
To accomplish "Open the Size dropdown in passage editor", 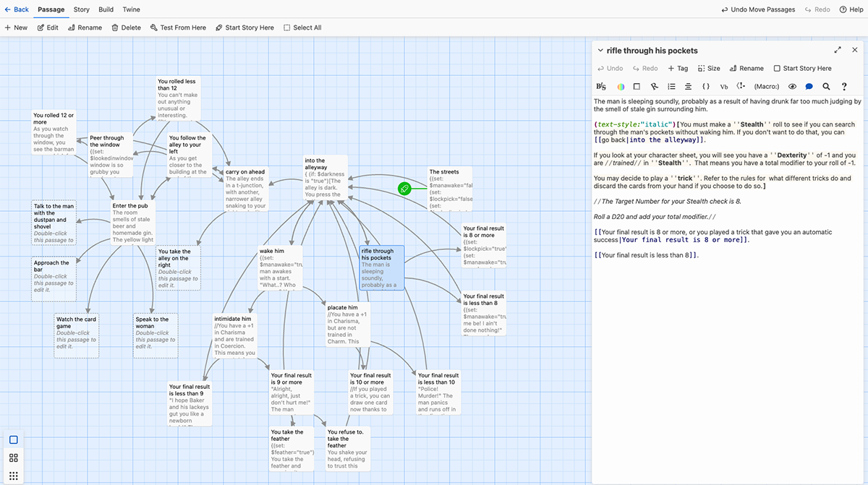I will (x=709, y=68).
